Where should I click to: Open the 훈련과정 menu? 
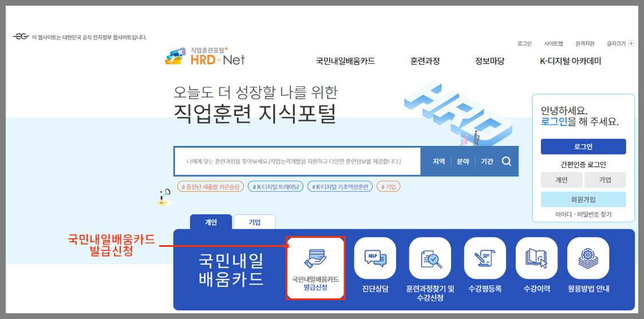click(425, 62)
